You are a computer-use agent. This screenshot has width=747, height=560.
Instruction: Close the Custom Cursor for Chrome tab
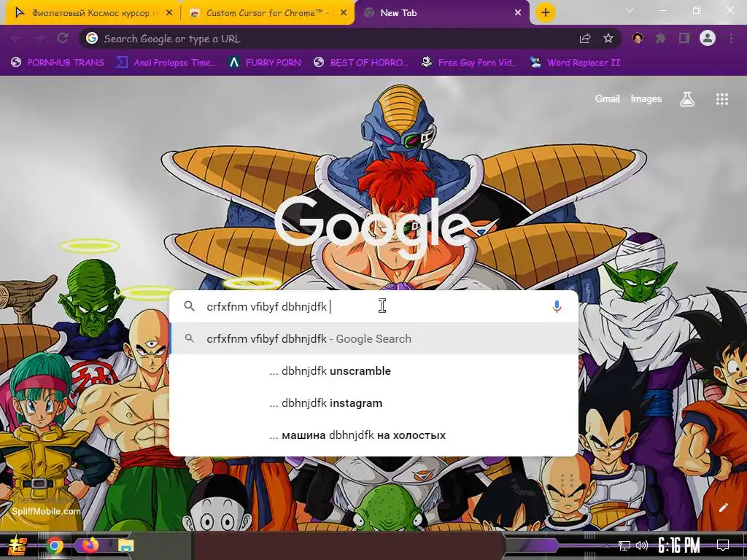pyautogui.click(x=344, y=13)
